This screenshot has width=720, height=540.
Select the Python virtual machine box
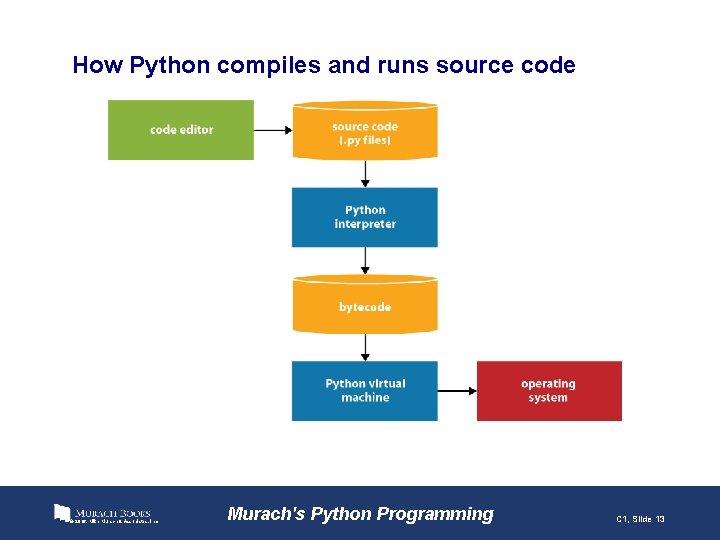tap(365, 391)
